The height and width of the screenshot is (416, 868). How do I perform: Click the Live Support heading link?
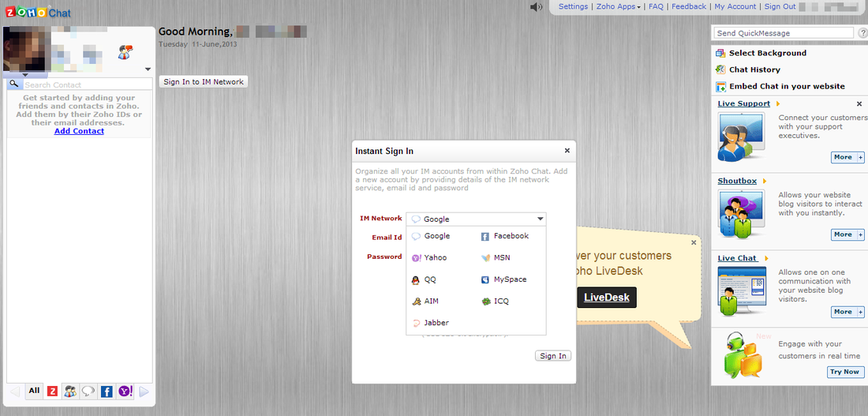point(743,103)
